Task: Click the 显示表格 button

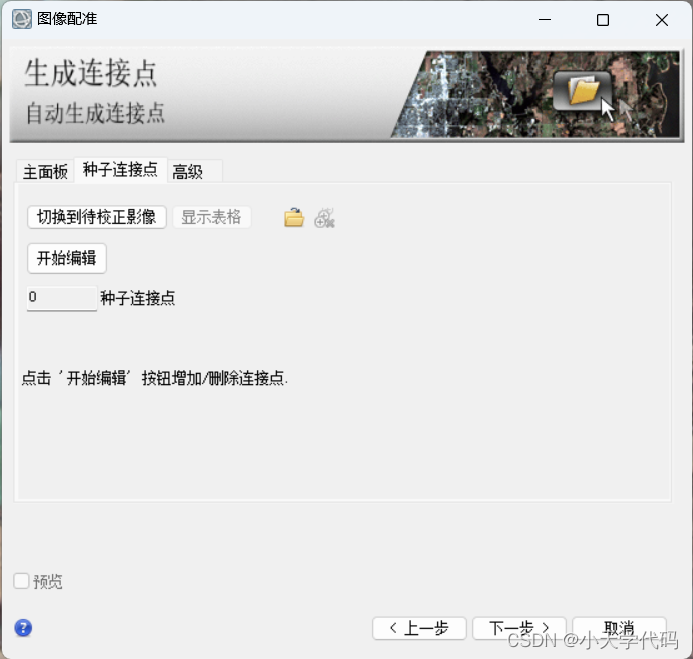Action: click(212, 217)
